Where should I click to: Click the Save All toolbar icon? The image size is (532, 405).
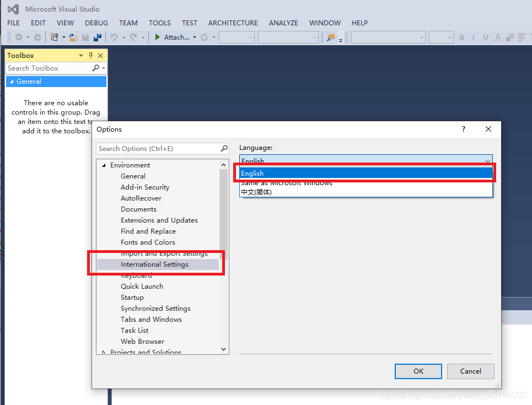tap(98, 37)
